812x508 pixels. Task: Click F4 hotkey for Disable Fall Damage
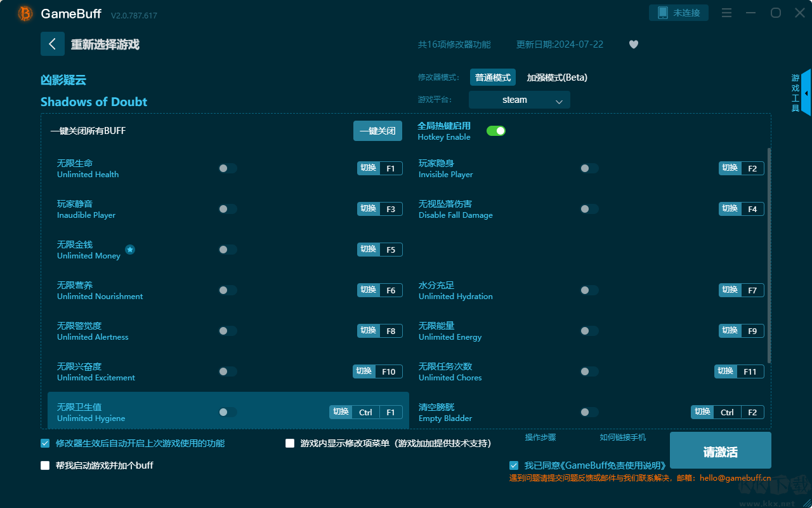tap(742, 209)
